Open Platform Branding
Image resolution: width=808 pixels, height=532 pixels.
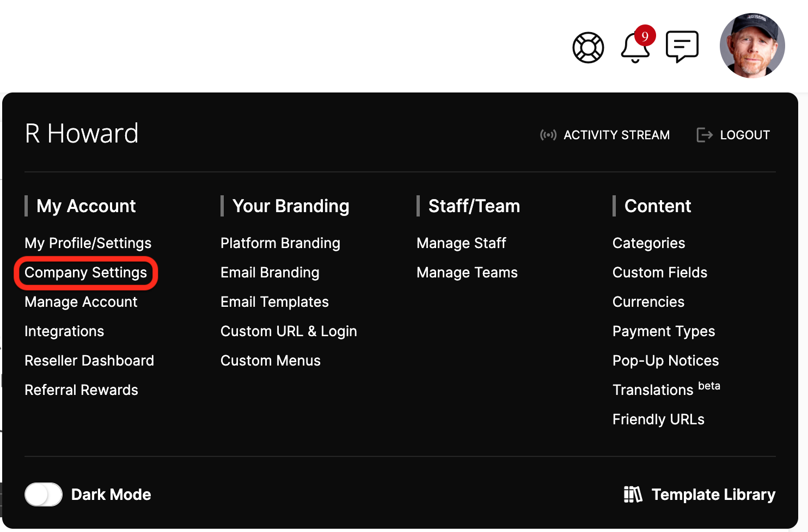pos(280,243)
